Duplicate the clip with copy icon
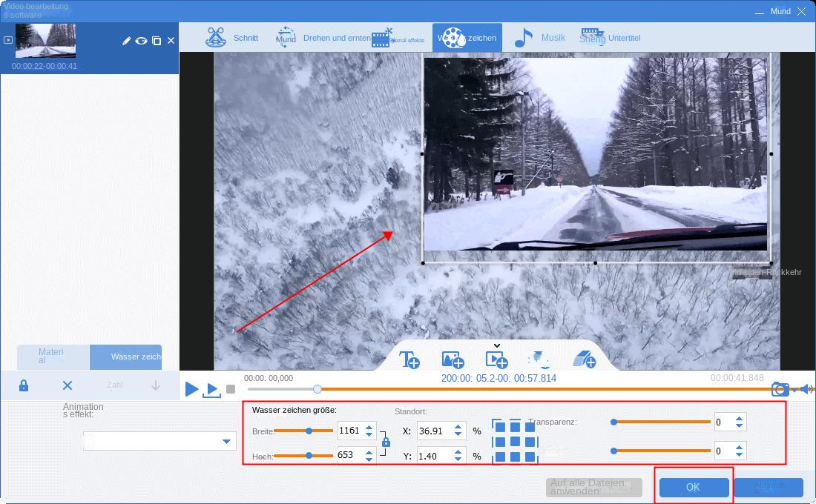Viewport: 816px width, 504px height. [156, 41]
